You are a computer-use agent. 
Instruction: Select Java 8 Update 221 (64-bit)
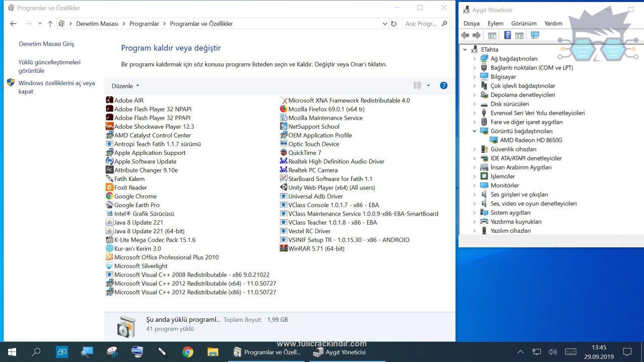pos(149,231)
